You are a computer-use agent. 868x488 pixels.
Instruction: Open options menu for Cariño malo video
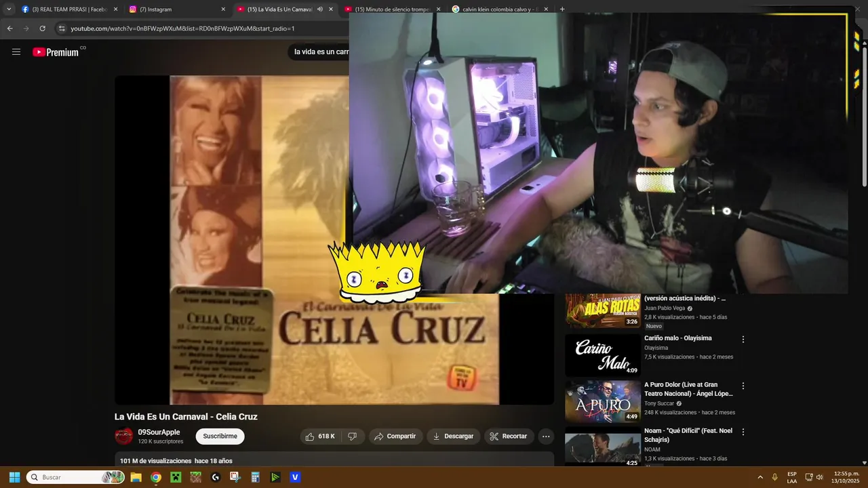click(x=743, y=340)
